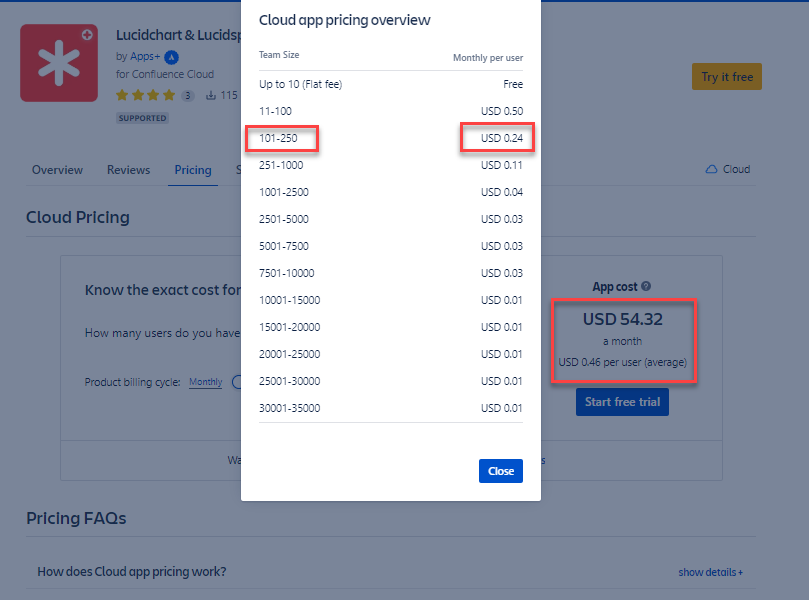Click the Try it free button
Image resolution: width=809 pixels, height=600 pixels.
(726, 77)
